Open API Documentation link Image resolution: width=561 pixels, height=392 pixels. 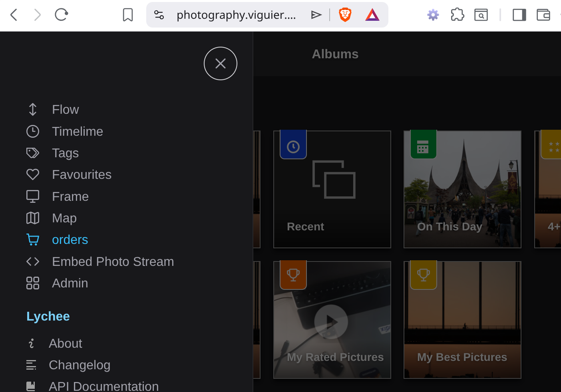click(x=104, y=386)
